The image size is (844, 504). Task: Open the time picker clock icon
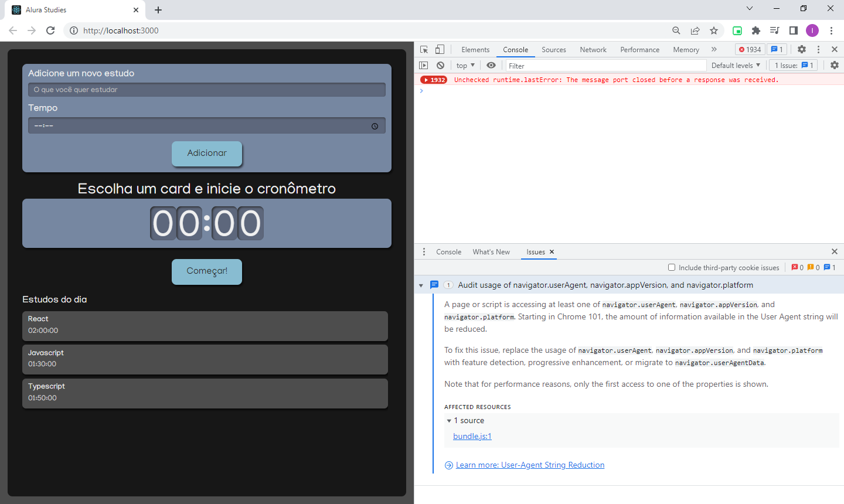375,126
